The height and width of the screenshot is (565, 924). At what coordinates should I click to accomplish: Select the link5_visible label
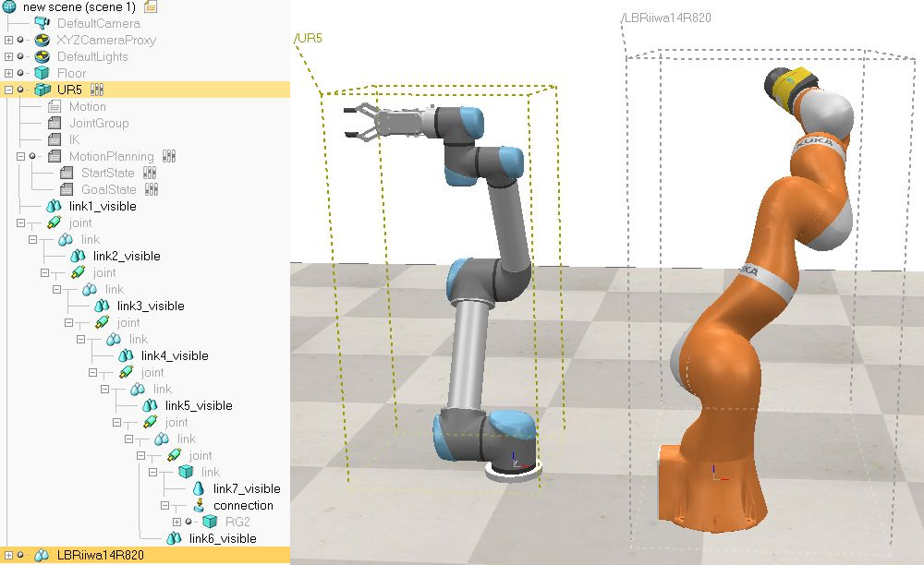click(x=199, y=405)
